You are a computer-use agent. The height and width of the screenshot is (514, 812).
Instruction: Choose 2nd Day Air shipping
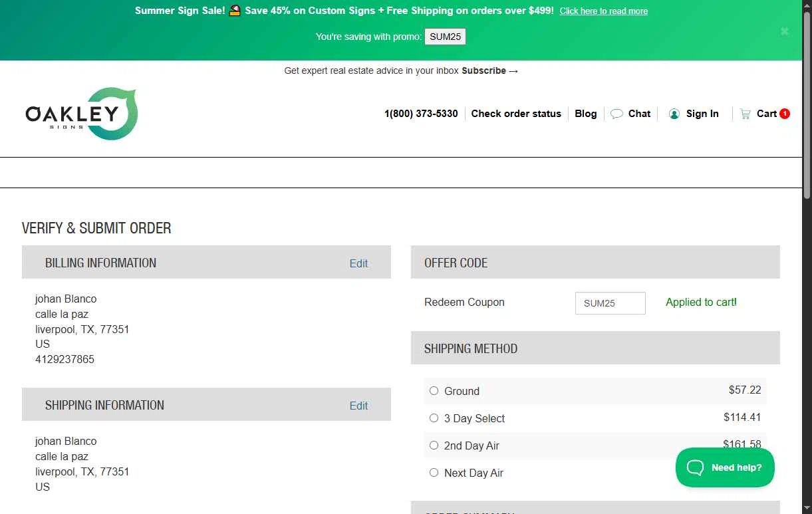point(434,446)
